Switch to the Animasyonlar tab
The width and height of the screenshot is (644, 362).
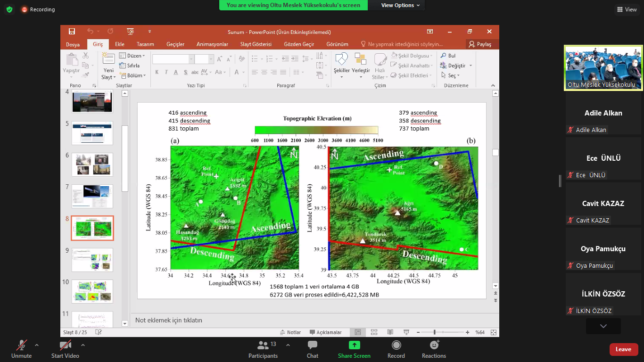click(x=212, y=44)
